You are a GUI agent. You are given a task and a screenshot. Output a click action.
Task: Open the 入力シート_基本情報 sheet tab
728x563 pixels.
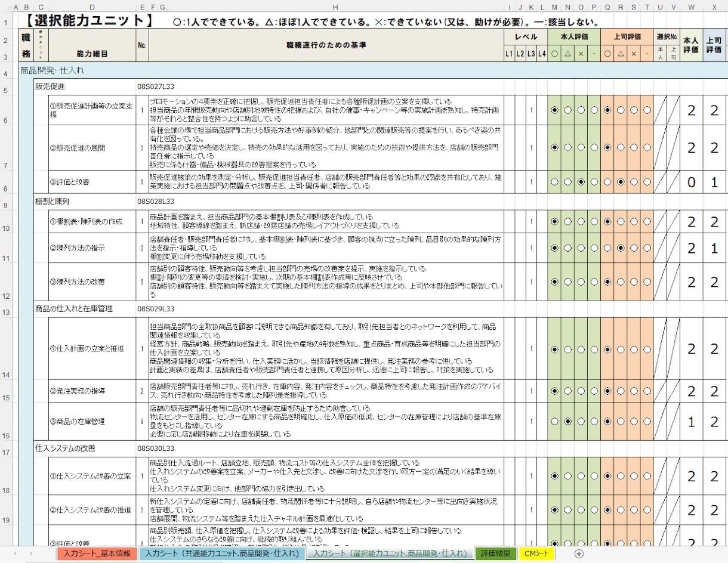97,553
